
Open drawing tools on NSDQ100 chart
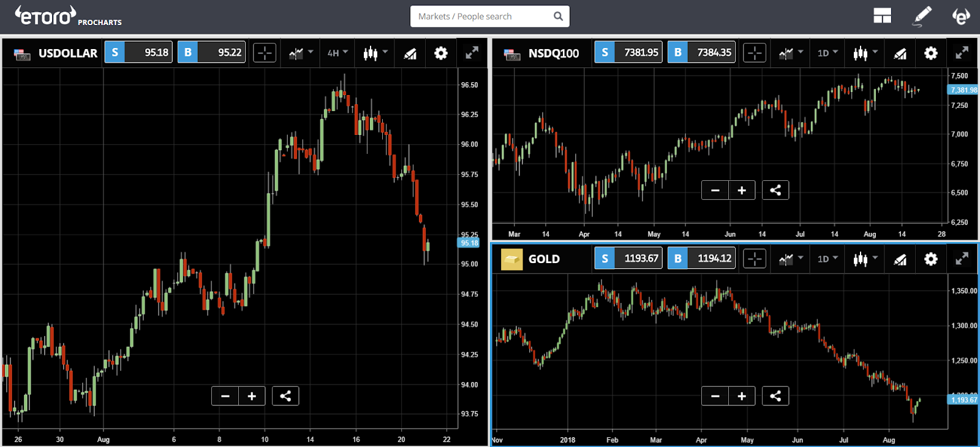click(x=900, y=54)
